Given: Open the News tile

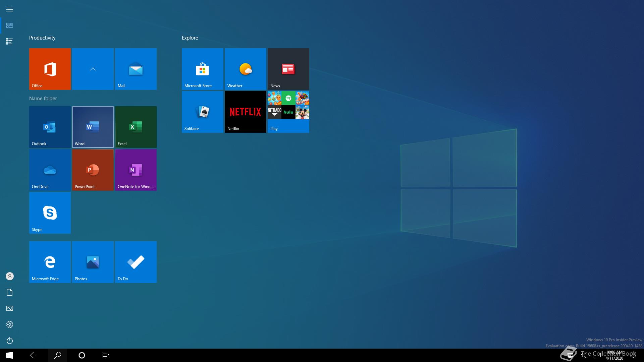Looking at the screenshot, I should tap(288, 69).
